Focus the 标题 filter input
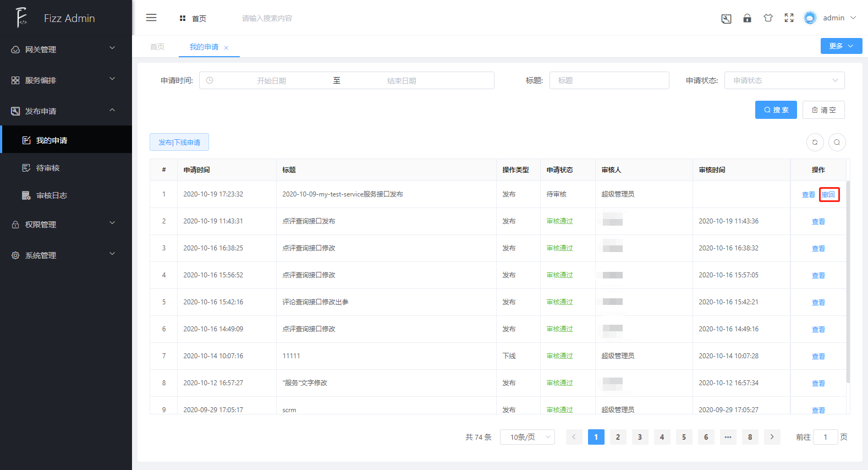 coord(609,80)
